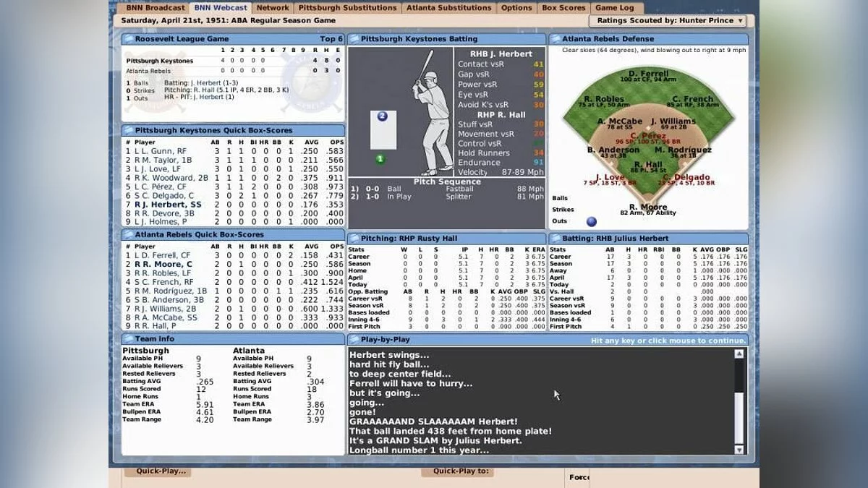Click the Atlanta Rebels Defense header icon

click(555, 39)
